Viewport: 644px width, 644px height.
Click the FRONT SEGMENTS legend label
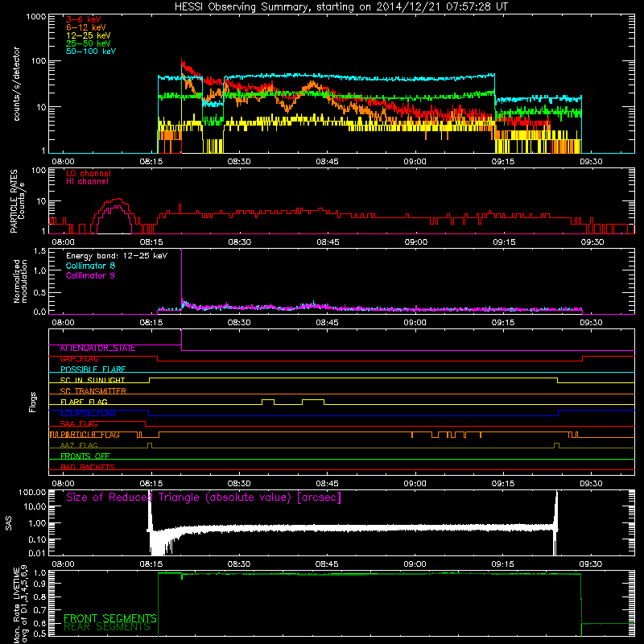[x=110, y=618]
